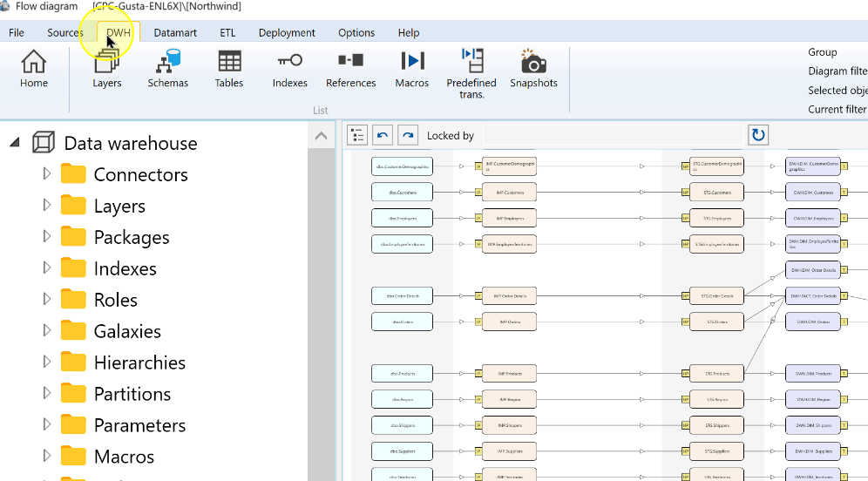Select the Roles tree label
This screenshot has width=868, height=481.
pos(116,300)
